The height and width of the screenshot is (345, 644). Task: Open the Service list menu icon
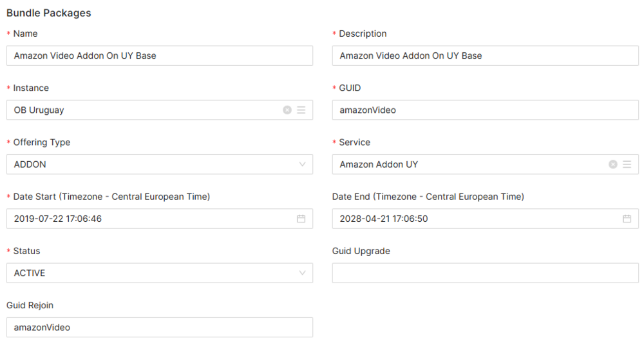627,164
